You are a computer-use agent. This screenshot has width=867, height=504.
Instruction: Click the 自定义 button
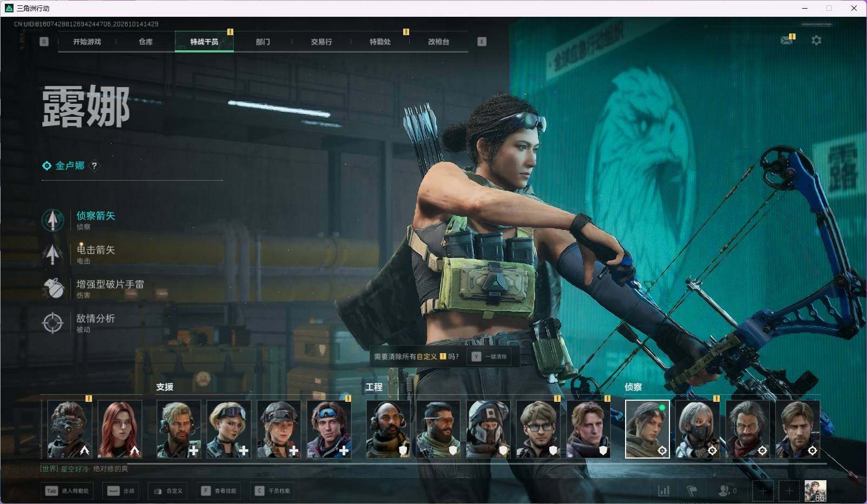[x=168, y=491]
